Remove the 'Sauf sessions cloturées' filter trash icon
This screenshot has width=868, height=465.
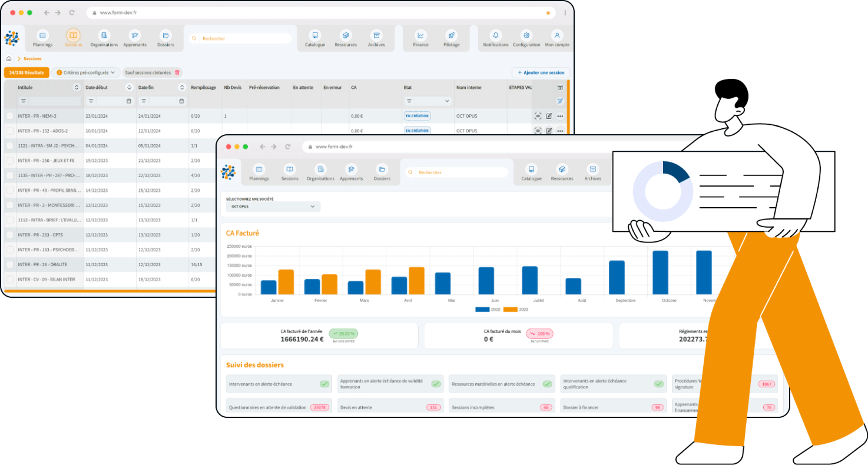click(x=177, y=72)
